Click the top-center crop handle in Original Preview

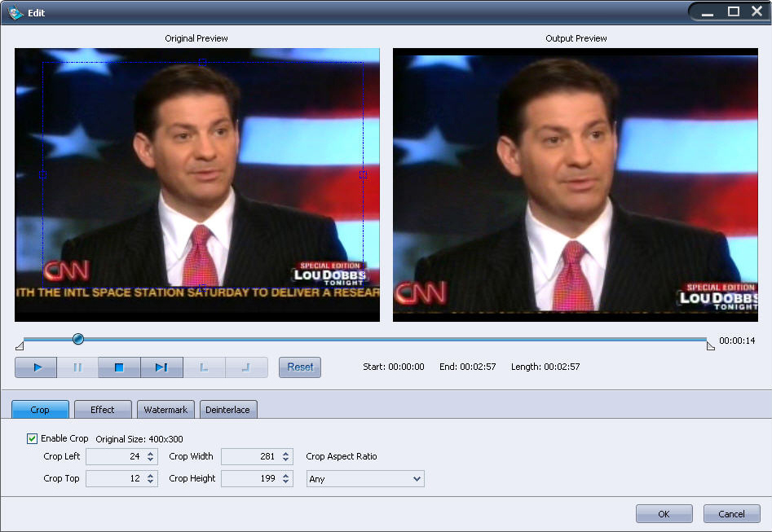click(203, 63)
